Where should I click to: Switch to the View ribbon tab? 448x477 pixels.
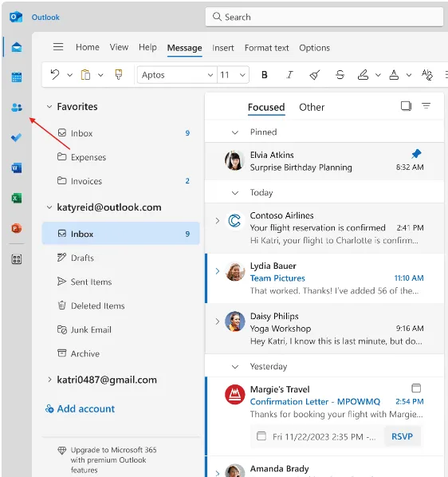coord(119,47)
